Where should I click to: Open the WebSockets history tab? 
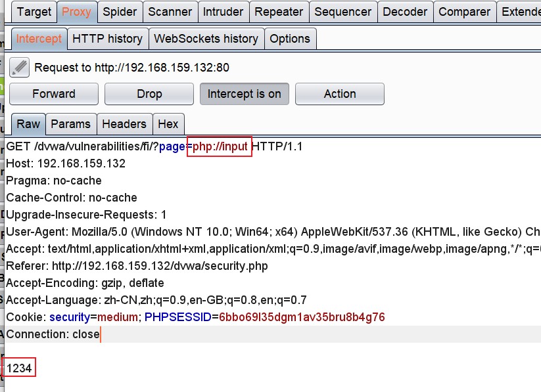pyautogui.click(x=206, y=39)
